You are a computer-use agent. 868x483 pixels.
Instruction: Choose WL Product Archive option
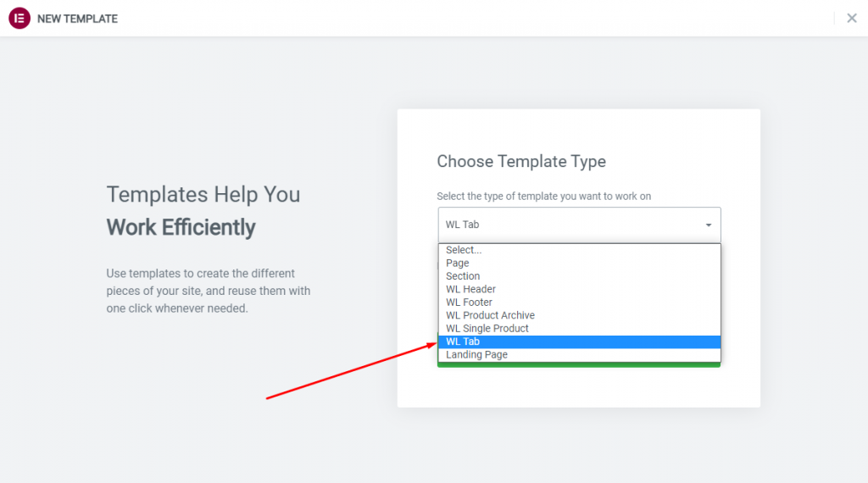pos(579,315)
